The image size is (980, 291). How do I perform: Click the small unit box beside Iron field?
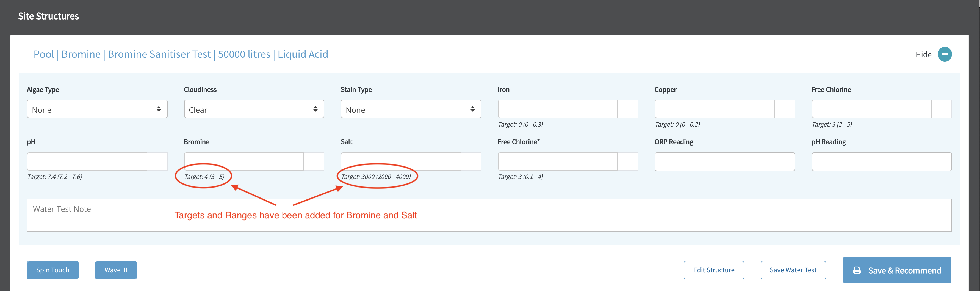pos(628,109)
